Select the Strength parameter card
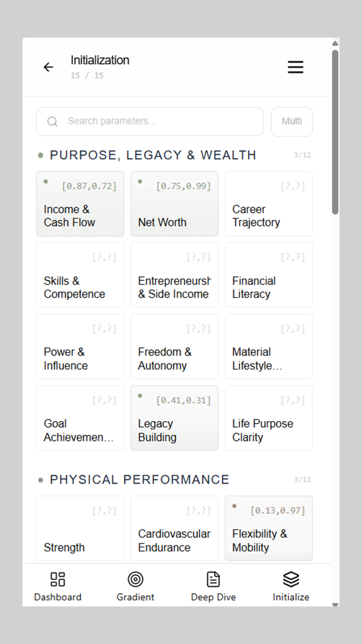The image size is (362, 644). (80, 528)
